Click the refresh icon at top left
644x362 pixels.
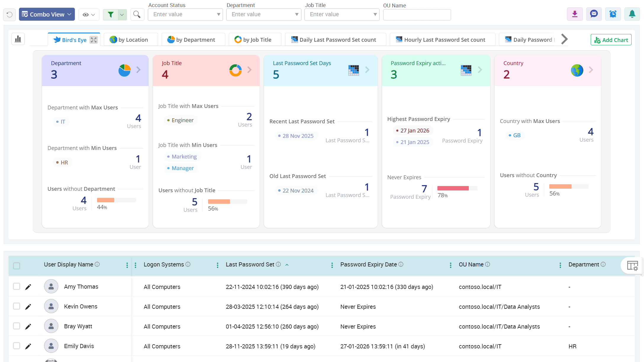(9, 14)
